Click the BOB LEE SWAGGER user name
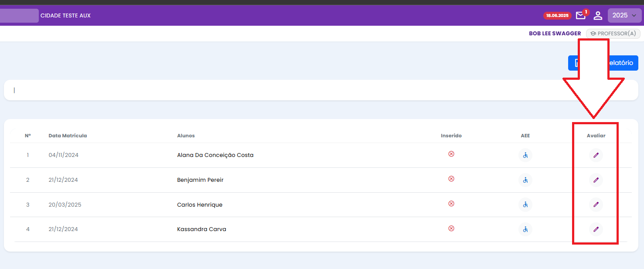This screenshot has width=644, height=269. pyautogui.click(x=555, y=34)
